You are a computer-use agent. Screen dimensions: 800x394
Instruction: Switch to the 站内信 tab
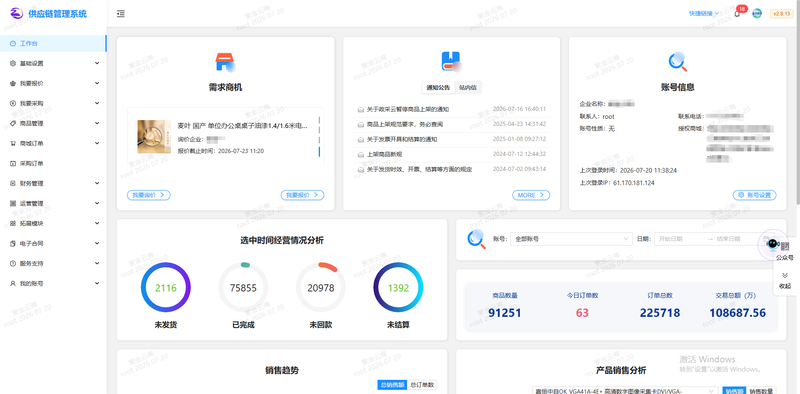pyautogui.click(x=468, y=88)
